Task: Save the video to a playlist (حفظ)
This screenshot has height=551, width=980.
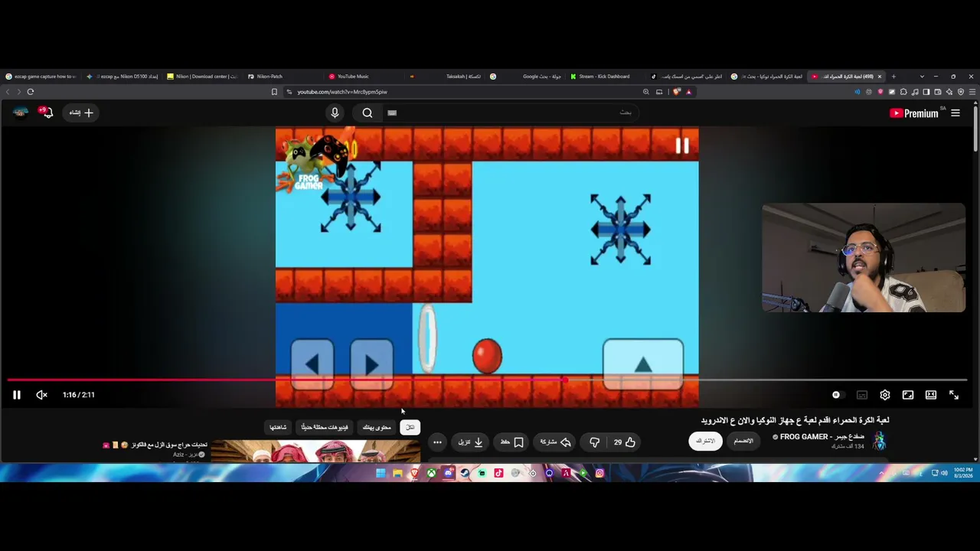Action: [511, 442]
